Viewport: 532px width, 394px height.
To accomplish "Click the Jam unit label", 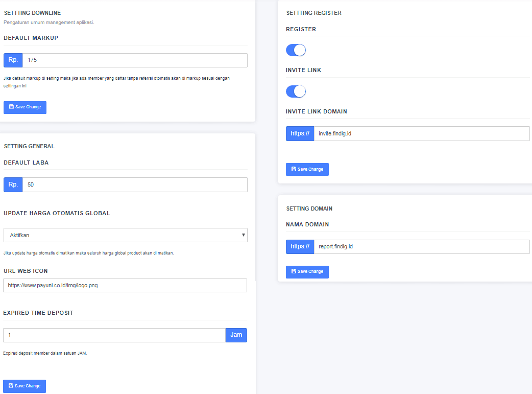I will point(236,335).
